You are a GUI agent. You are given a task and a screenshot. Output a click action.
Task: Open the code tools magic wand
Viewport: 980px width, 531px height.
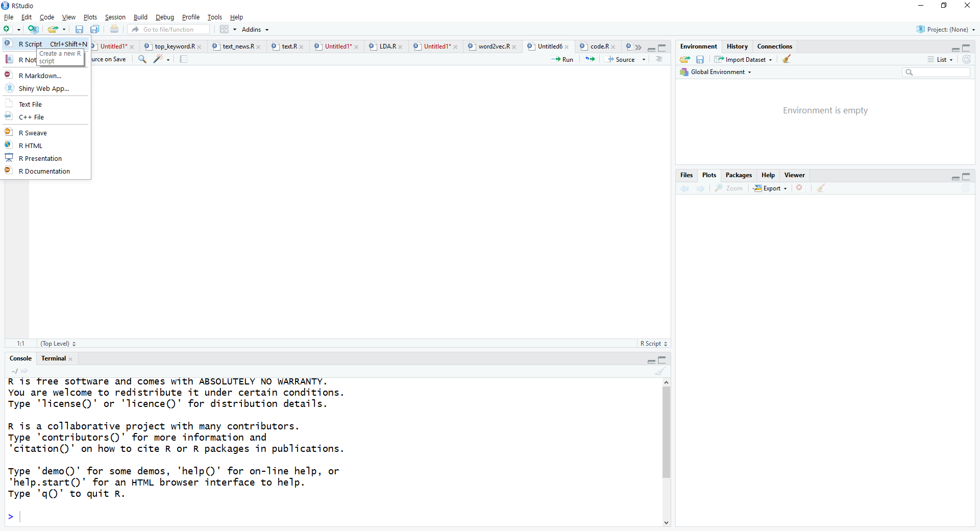point(158,59)
